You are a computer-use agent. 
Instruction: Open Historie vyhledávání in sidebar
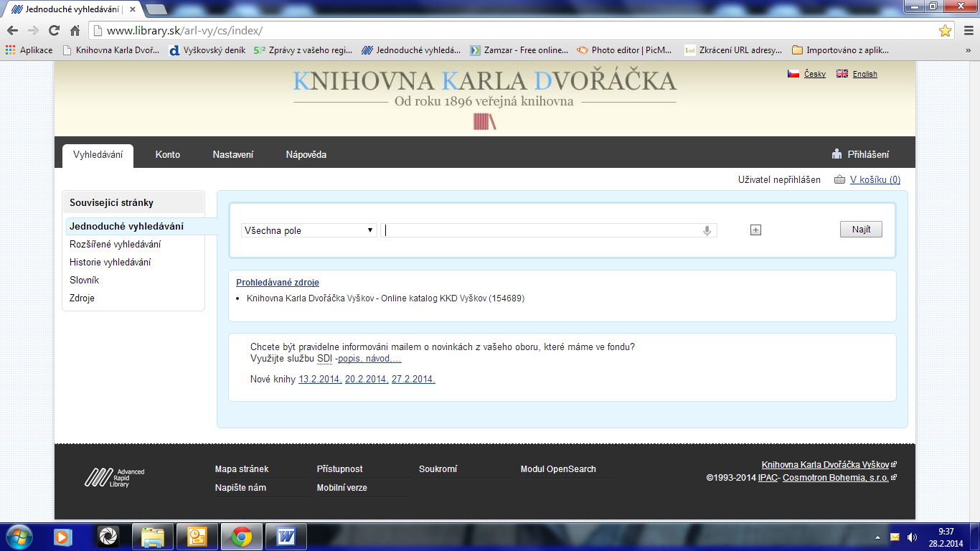click(110, 263)
